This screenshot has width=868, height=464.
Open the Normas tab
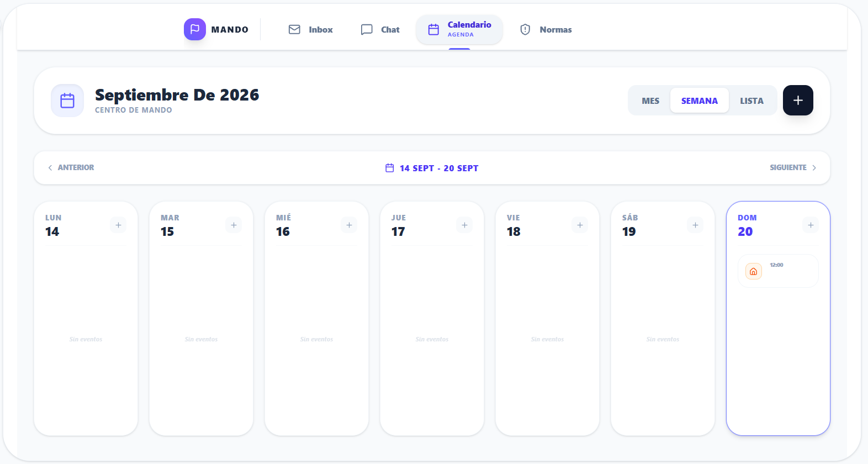tap(546, 29)
